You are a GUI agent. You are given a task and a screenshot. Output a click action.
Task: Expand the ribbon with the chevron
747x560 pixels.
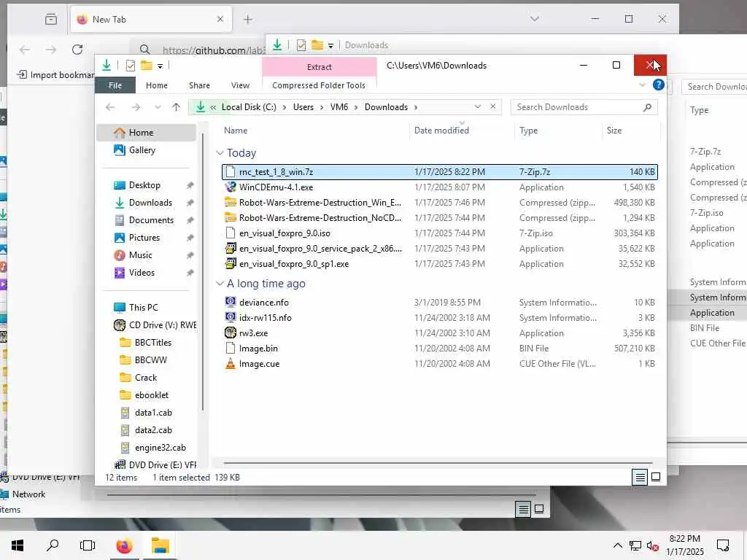point(642,85)
